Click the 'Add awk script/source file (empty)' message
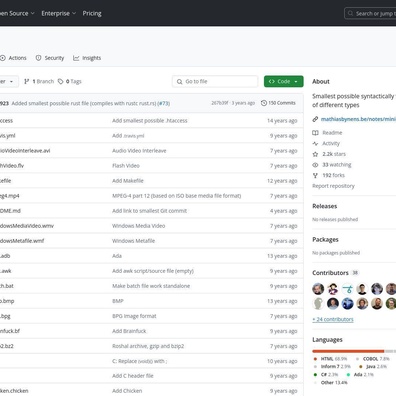Viewport: 396px width, 396px height. click(153, 271)
